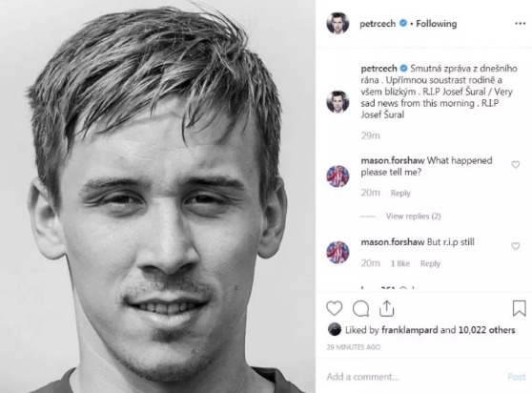Reply to the "But r.i.p still" comment
This screenshot has width=532, height=393.
pos(430,263)
